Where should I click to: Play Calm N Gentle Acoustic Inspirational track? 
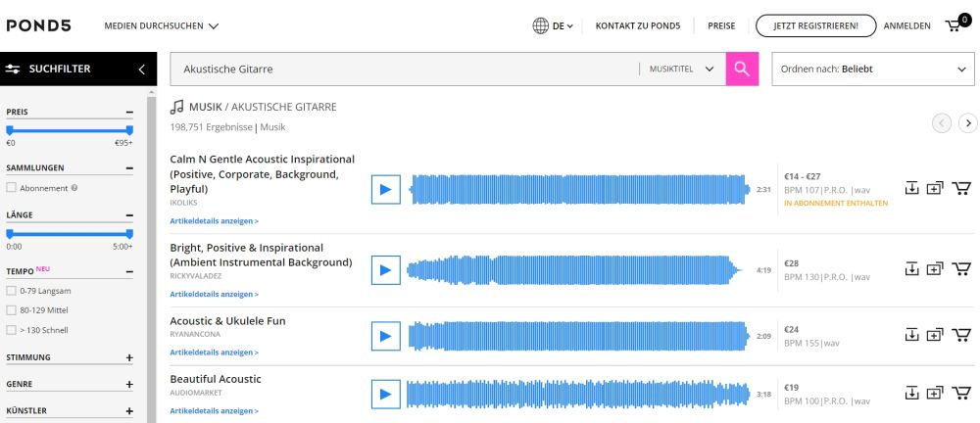tap(385, 189)
